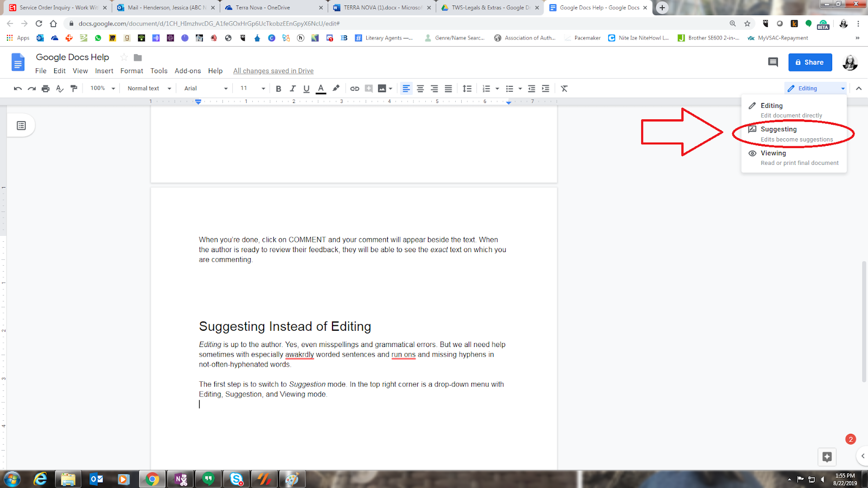Viewport: 868px width, 488px height.
Task: Open the Format menu
Action: tap(132, 71)
